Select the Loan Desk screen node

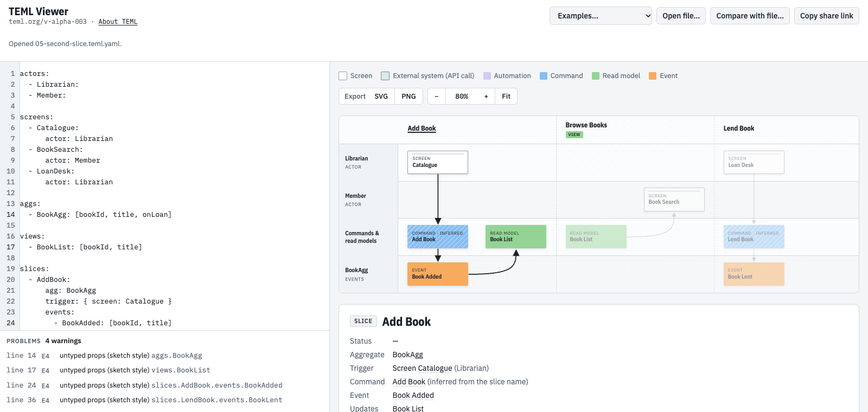click(x=754, y=162)
